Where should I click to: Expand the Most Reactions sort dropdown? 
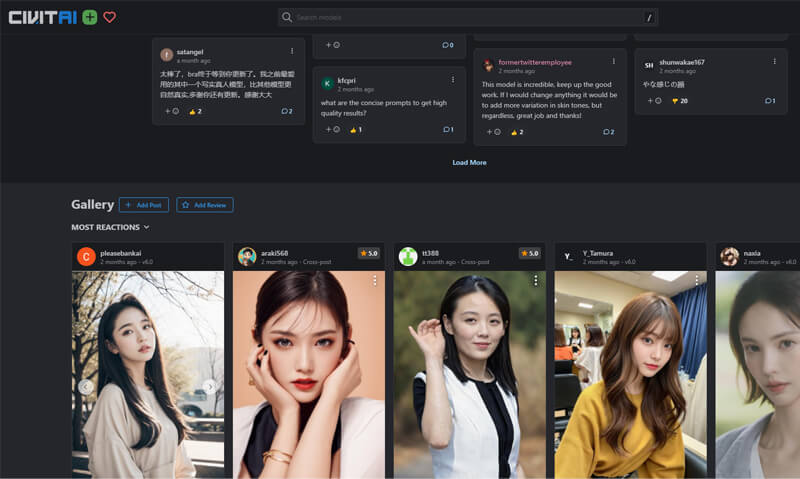[110, 227]
